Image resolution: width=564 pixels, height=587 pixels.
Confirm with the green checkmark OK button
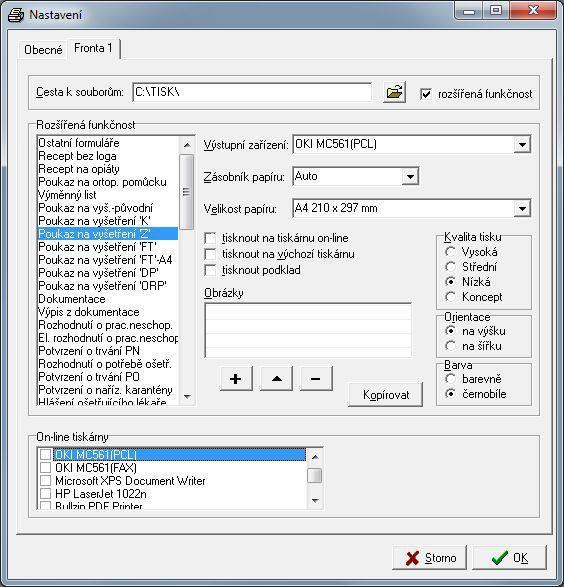pyautogui.click(x=509, y=558)
